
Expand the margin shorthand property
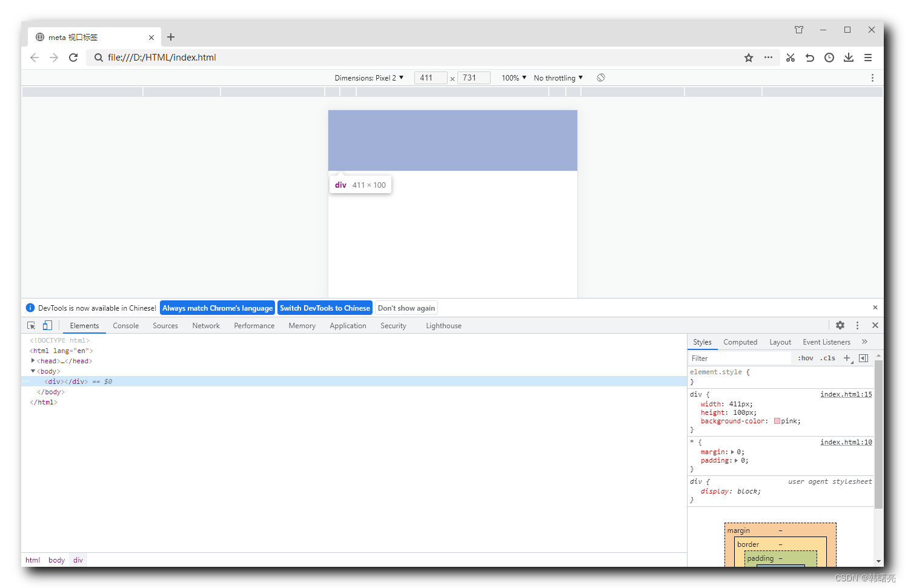(732, 452)
